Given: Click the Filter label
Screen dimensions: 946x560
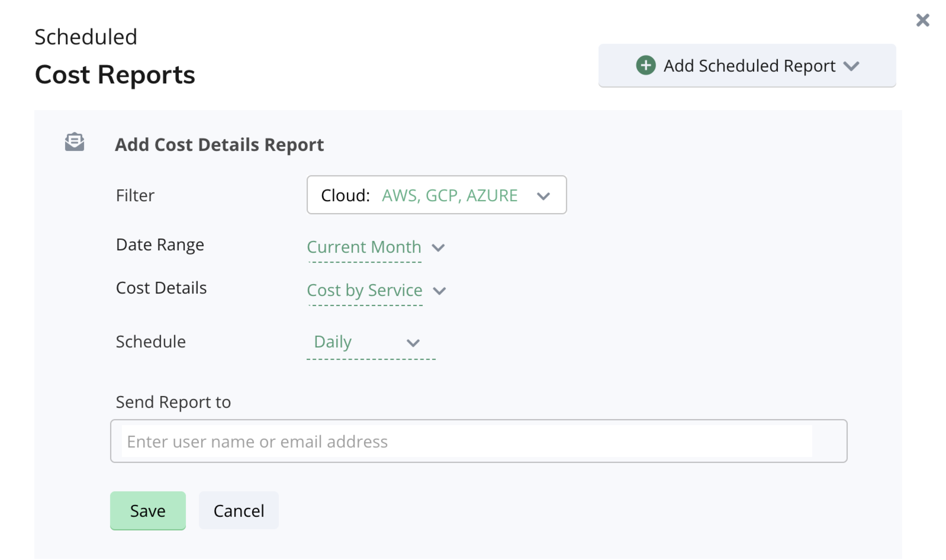Looking at the screenshot, I should point(135,196).
